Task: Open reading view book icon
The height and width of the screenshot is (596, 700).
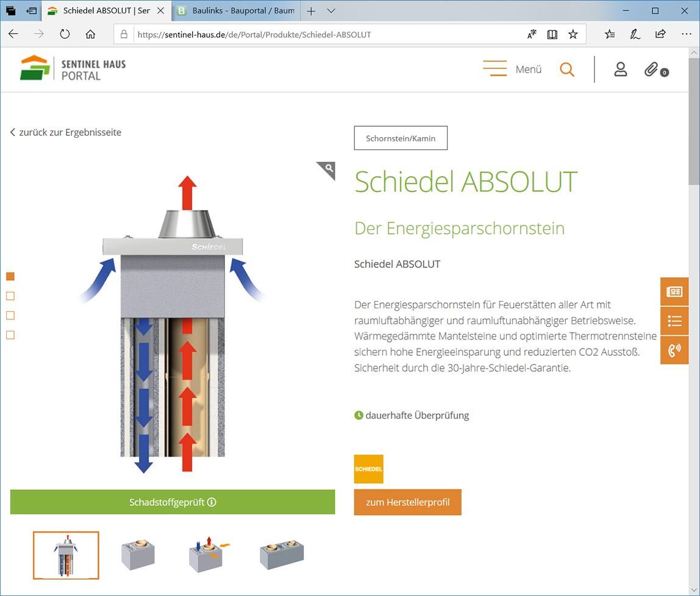Action: click(552, 34)
